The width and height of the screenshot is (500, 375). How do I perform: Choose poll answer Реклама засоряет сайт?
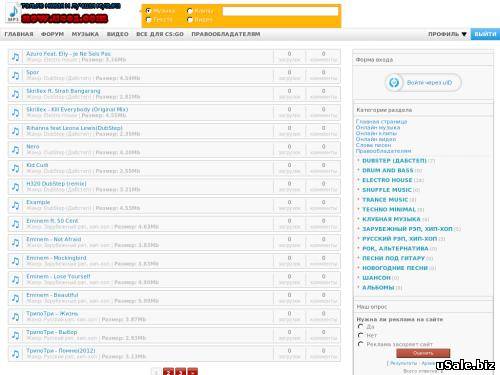[x=360, y=344]
